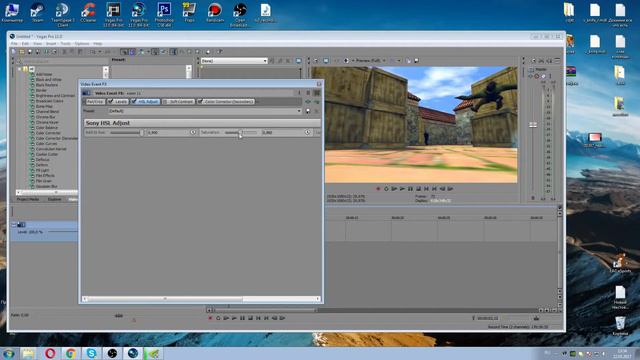The width and height of the screenshot is (640, 360).
Task: Open Photoshop desktop shortcut
Action: (x=164, y=14)
